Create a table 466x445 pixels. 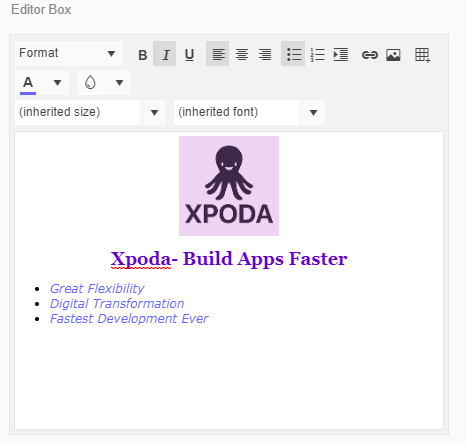click(x=422, y=54)
